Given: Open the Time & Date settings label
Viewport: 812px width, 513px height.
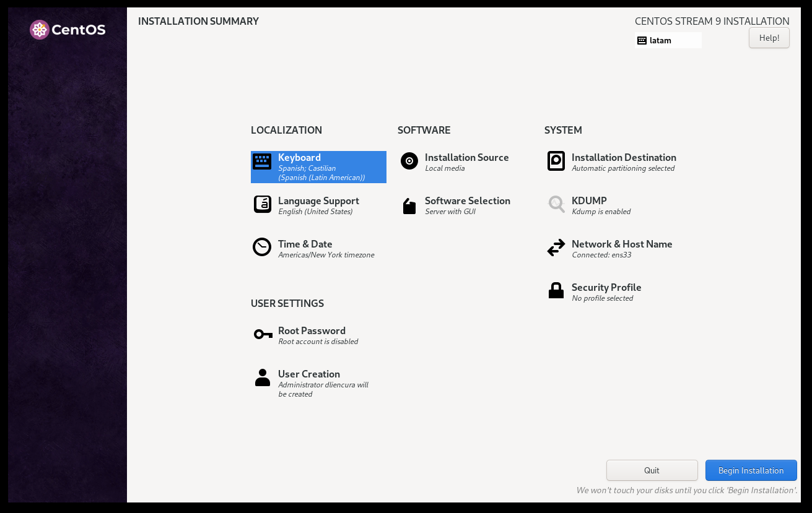Looking at the screenshot, I should click(x=305, y=244).
